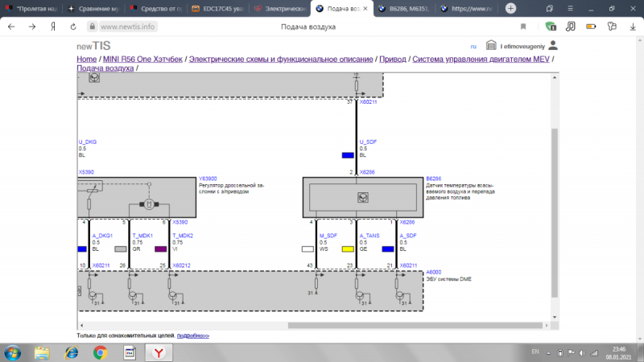
Task: Click the Подробно>> link at the bottom
Action: (x=193, y=335)
